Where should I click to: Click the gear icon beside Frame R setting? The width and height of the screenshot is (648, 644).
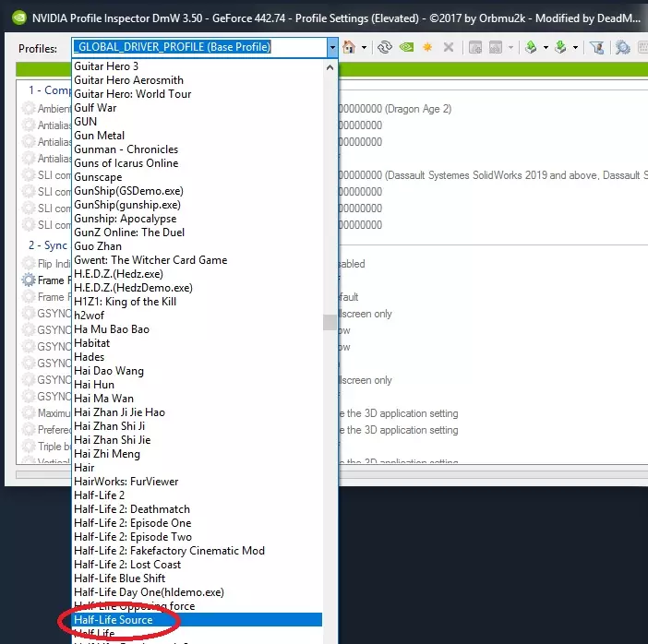click(29, 280)
